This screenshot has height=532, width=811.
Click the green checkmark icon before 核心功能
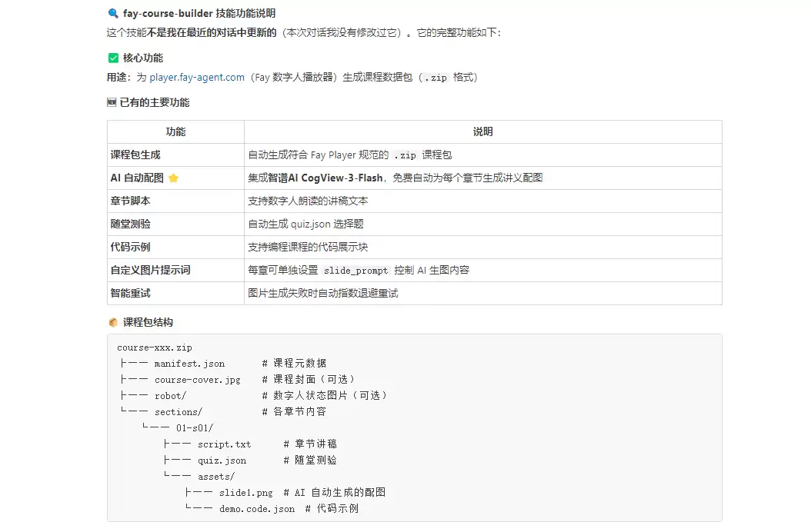coord(113,58)
